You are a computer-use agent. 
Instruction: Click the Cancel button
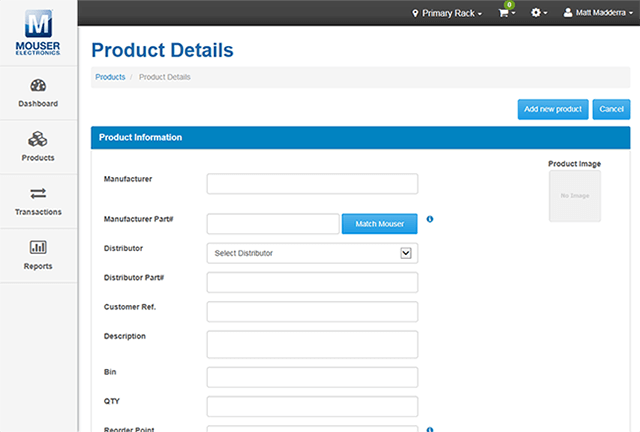pyautogui.click(x=610, y=109)
